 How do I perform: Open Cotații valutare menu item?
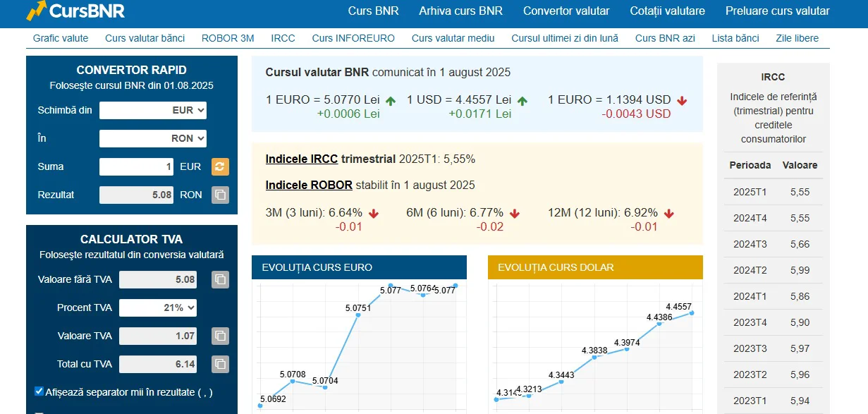[x=667, y=11]
